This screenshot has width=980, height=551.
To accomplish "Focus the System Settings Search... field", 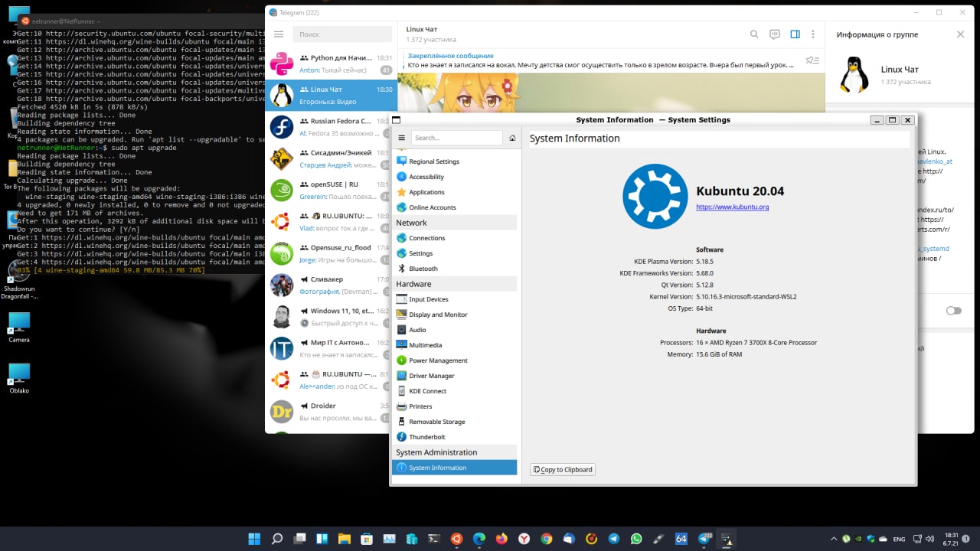I will pos(457,138).
